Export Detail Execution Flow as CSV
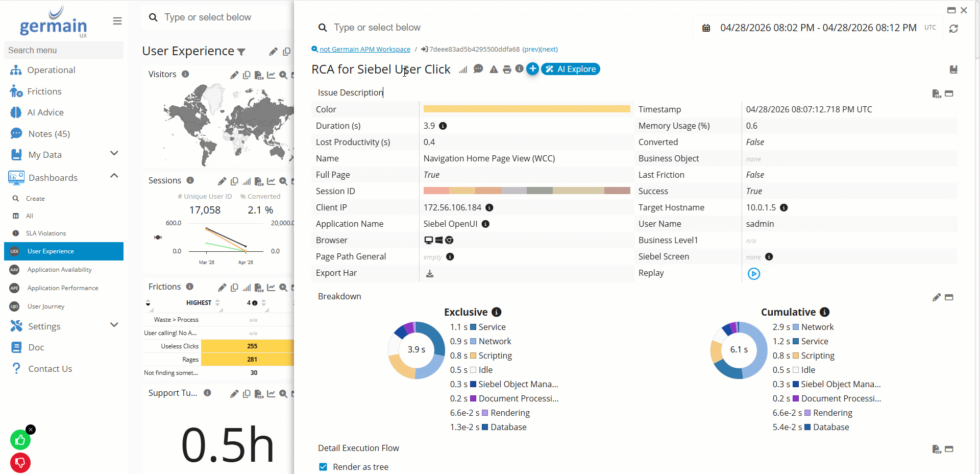 [937, 449]
